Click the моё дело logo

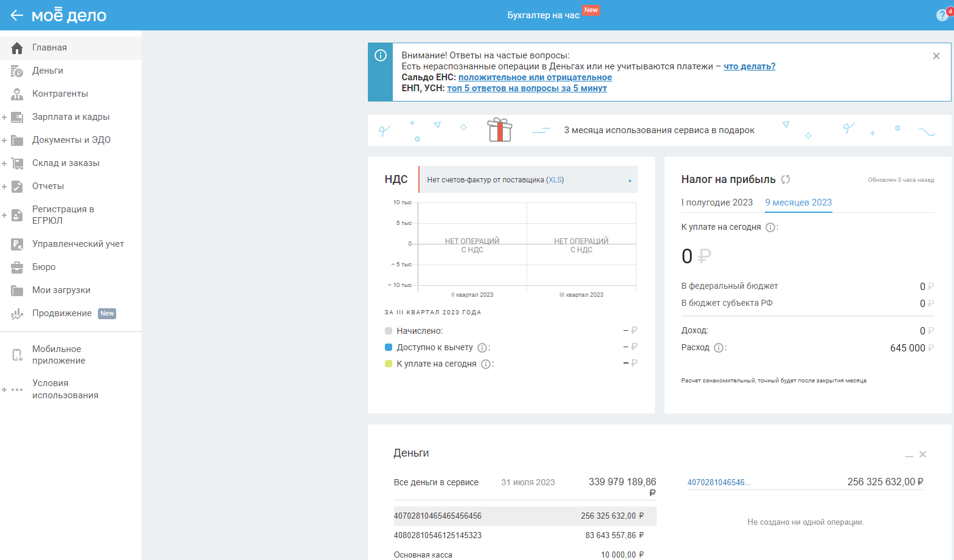pyautogui.click(x=69, y=15)
